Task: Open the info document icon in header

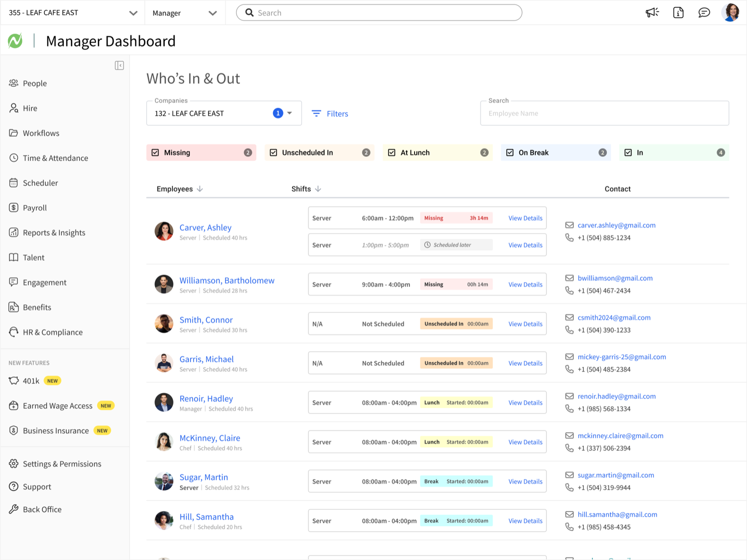Action: click(678, 12)
